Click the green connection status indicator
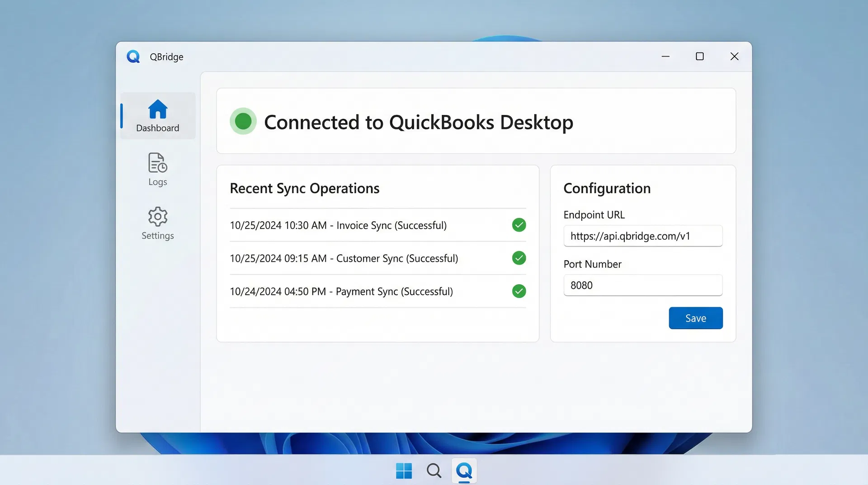 pos(243,121)
